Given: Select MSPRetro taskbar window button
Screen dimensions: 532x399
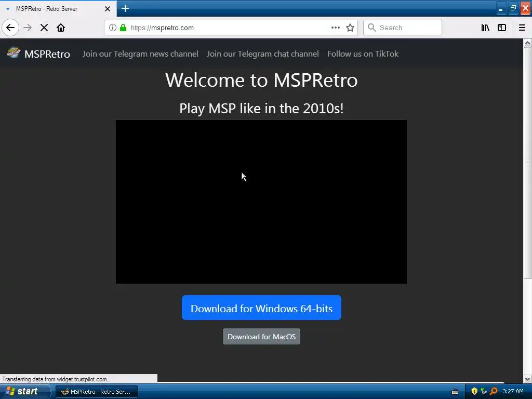Looking at the screenshot, I should [97, 392].
